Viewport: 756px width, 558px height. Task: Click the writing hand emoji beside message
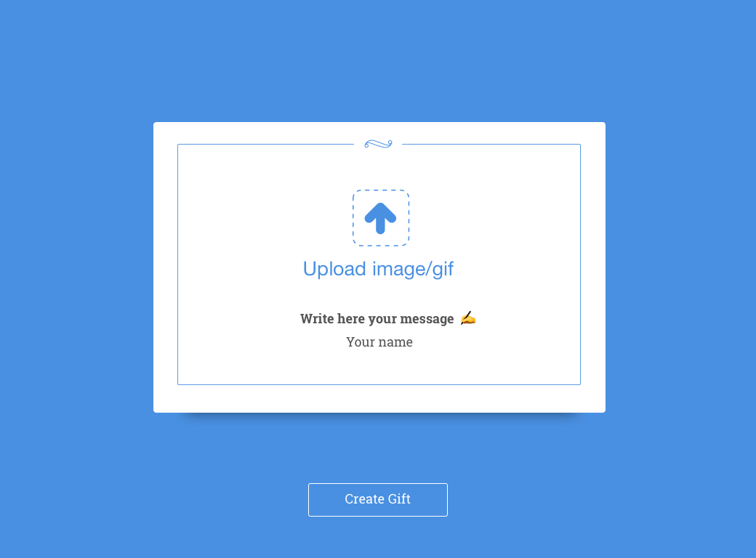(467, 318)
